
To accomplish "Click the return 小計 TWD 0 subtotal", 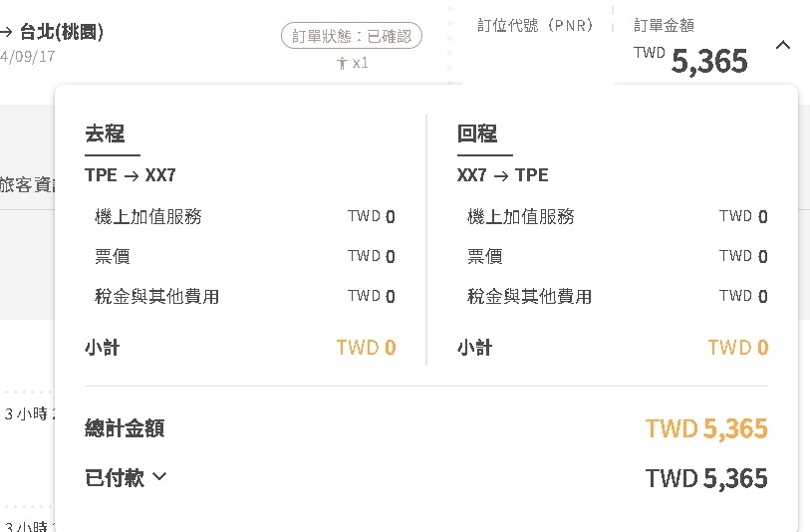I will point(737,348).
